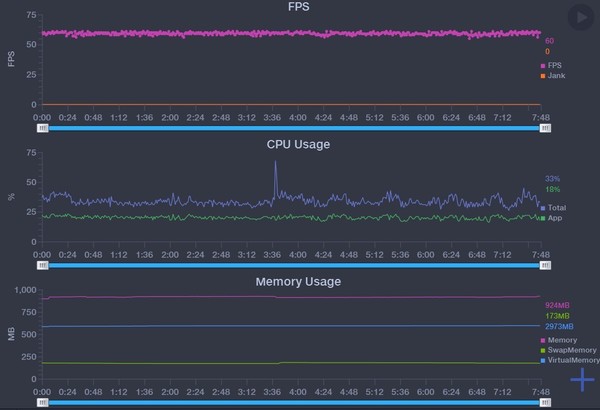Image resolution: width=600 pixels, height=410 pixels.
Task: Click the magenta FPS line in the chart
Action: coord(291,34)
